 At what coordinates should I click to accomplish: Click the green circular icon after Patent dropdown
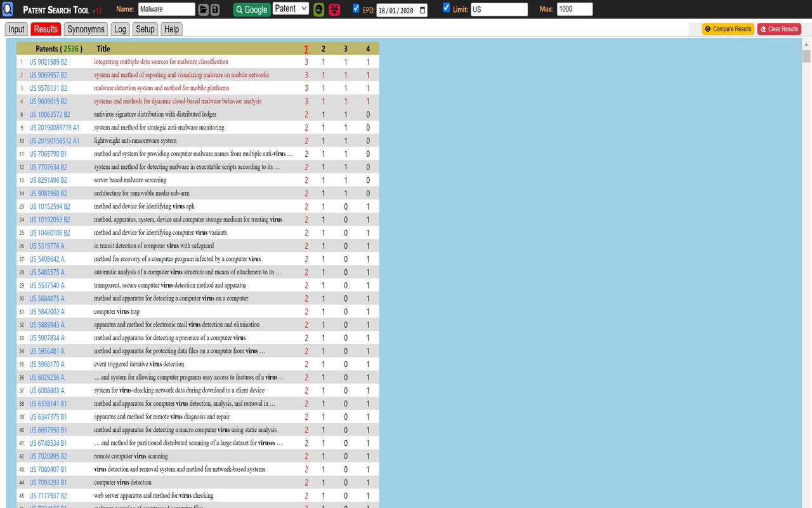[319, 10]
